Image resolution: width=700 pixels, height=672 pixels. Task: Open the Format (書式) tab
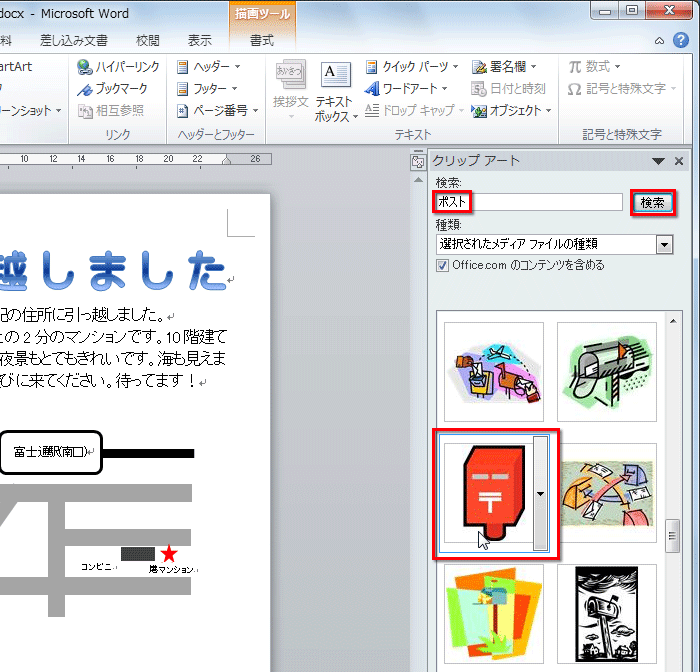click(x=262, y=41)
